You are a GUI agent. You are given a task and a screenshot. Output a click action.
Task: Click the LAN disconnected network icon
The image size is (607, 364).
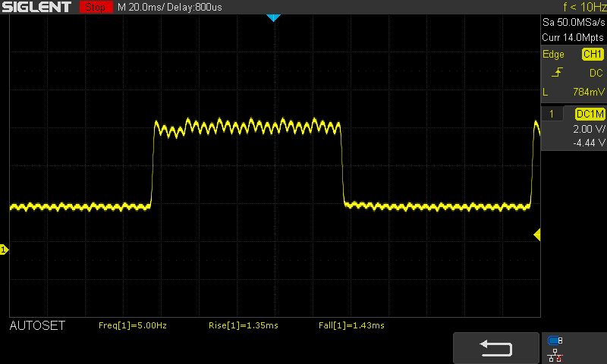pyautogui.click(x=555, y=355)
